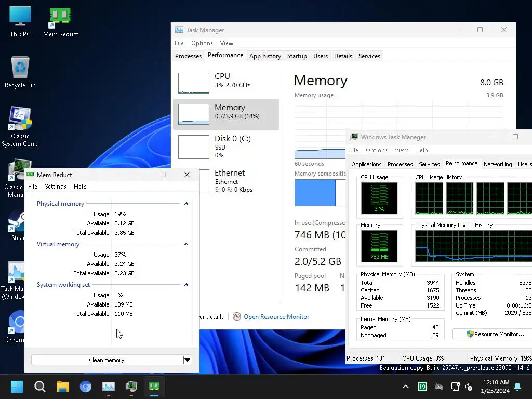Viewport: 532px width, 399px height.
Task: Open Windows Task Manager Options menu
Action: pos(376,150)
